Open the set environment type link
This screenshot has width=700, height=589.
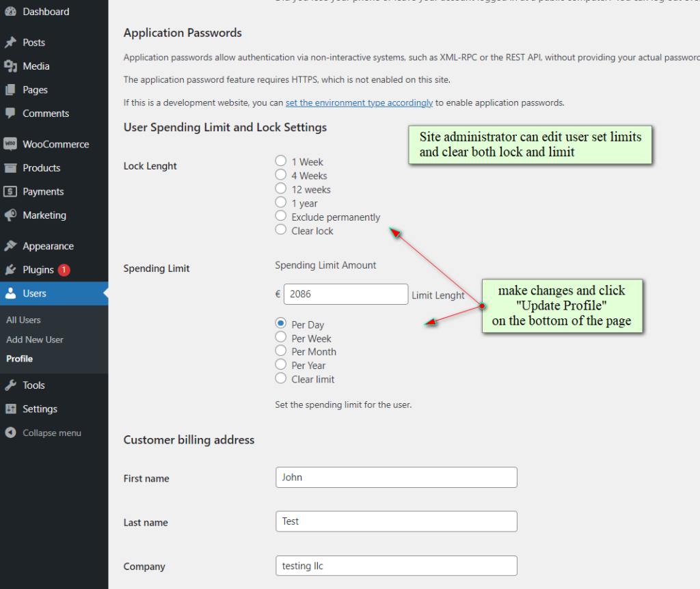pos(359,102)
